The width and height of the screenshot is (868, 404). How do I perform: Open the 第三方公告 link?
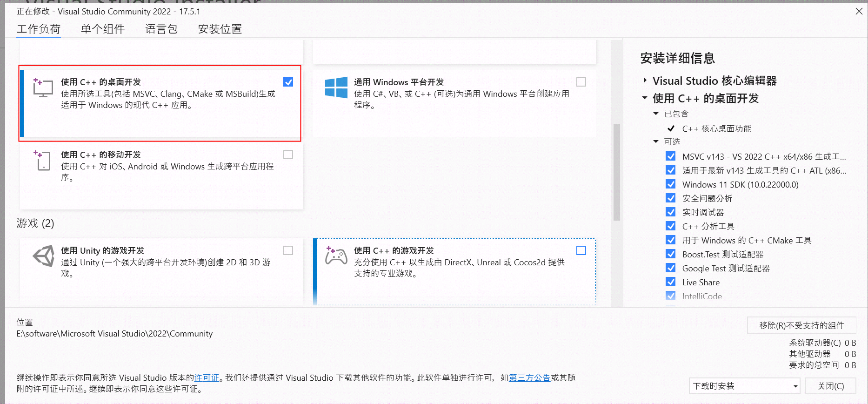(x=529, y=377)
